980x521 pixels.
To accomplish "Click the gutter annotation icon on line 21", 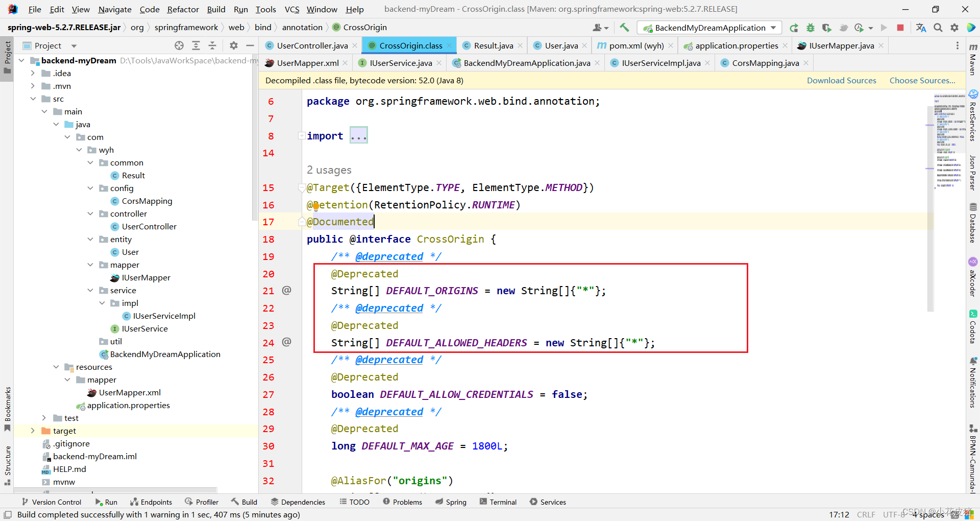I will (287, 290).
